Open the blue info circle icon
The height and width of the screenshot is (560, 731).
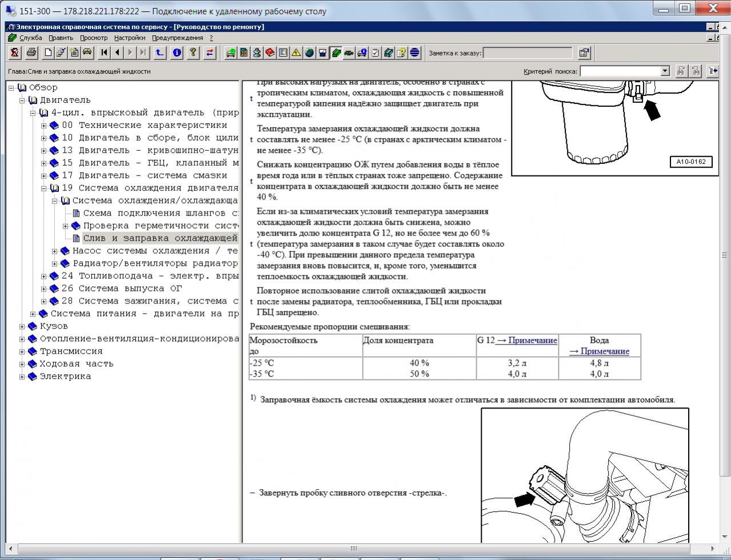click(x=177, y=53)
